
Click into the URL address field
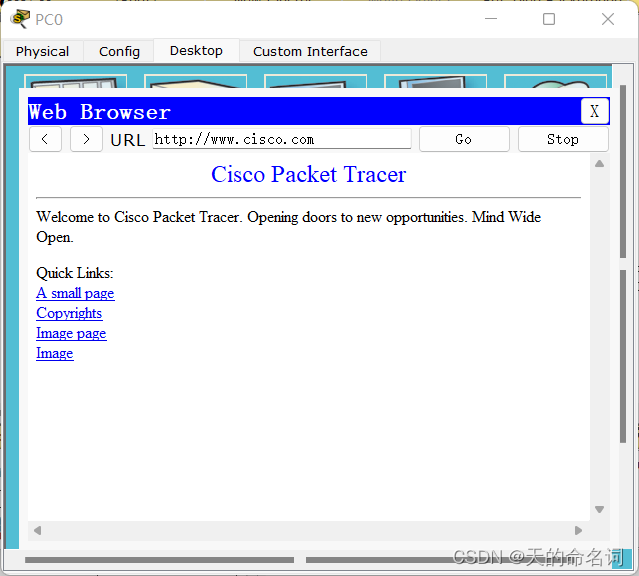[x=282, y=139]
